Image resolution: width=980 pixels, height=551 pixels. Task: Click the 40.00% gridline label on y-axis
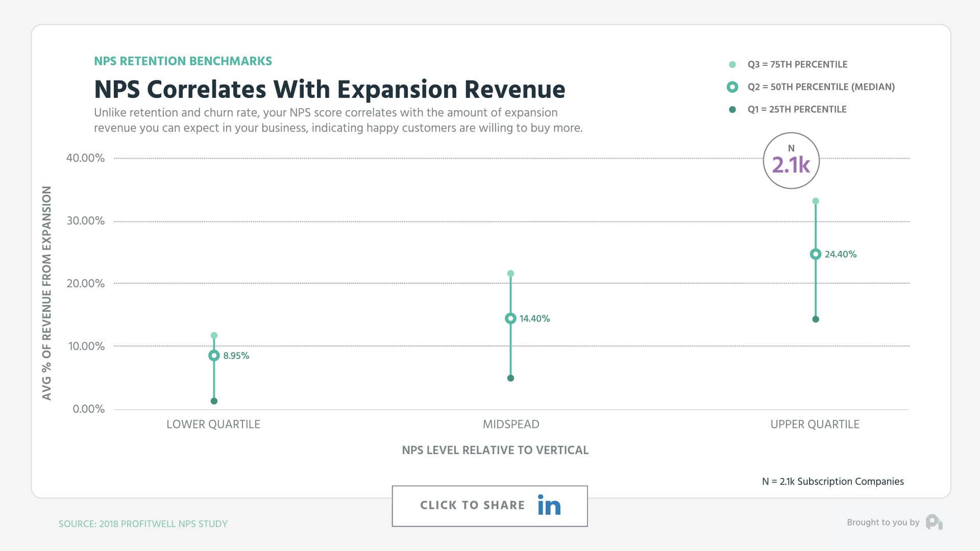coord(86,158)
